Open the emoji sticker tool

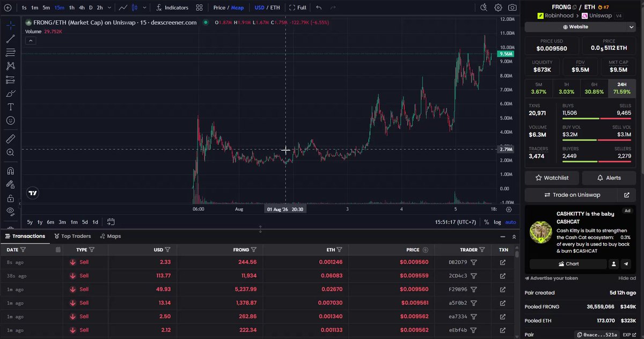click(10, 121)
